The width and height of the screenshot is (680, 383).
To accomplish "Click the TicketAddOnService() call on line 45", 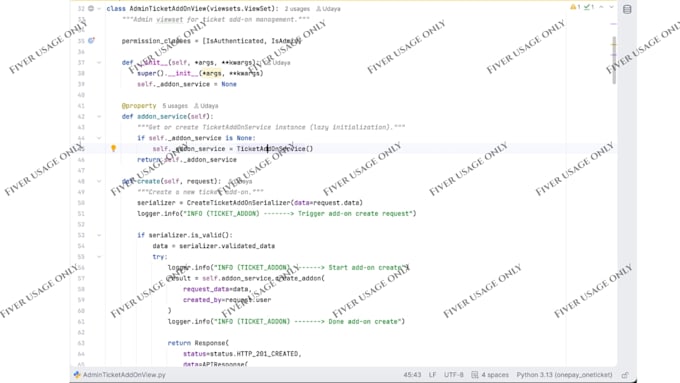I will [x=275, y=149].
